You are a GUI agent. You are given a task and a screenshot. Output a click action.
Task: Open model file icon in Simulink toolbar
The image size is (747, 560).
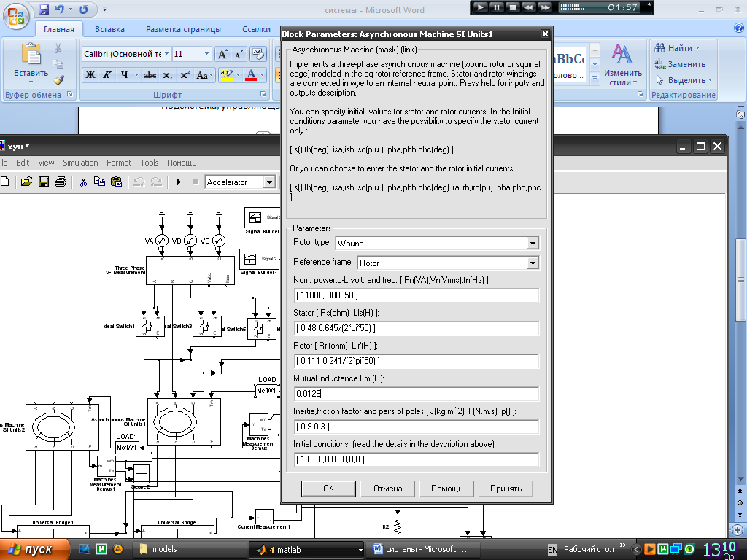pos(27,182)
